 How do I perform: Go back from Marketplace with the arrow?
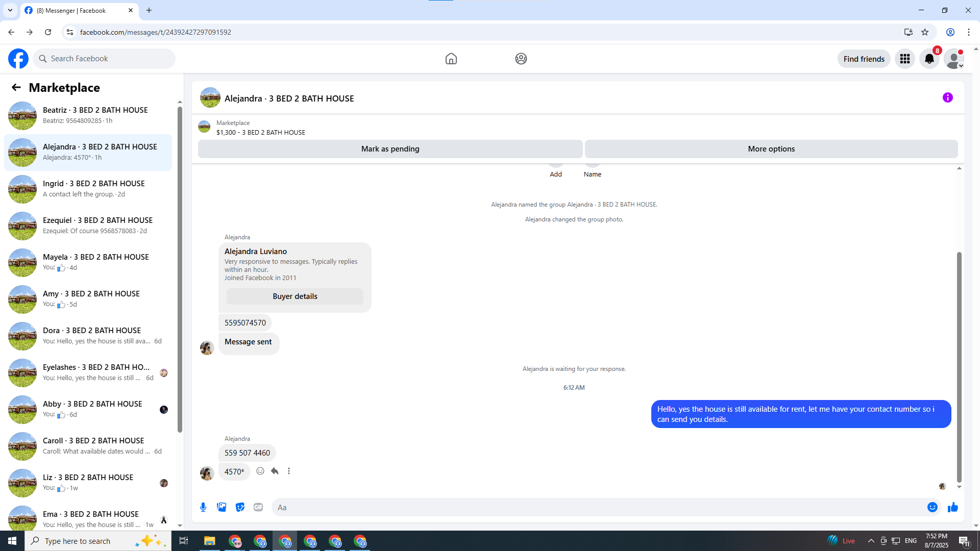16,88
